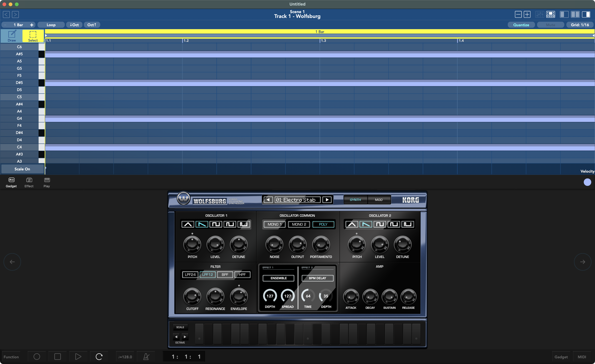Choose triangle waveform for Oscillator 2
Screen dimensions: 595x364
[x=352, y=224]
